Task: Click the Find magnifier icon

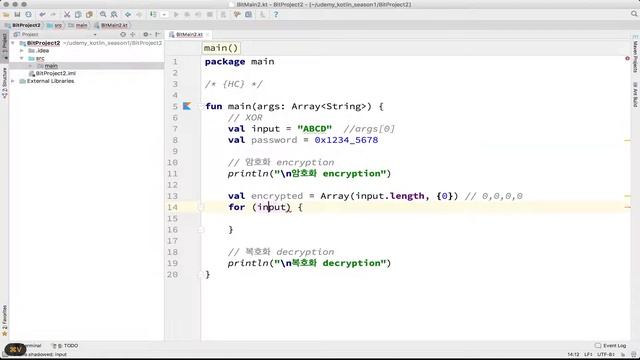Action: 103,15
